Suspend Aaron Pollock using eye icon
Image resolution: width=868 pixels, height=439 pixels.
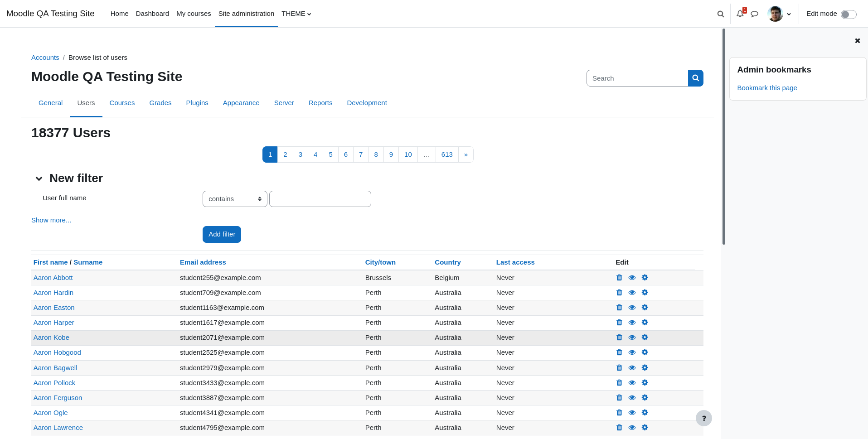pos(632,383)
